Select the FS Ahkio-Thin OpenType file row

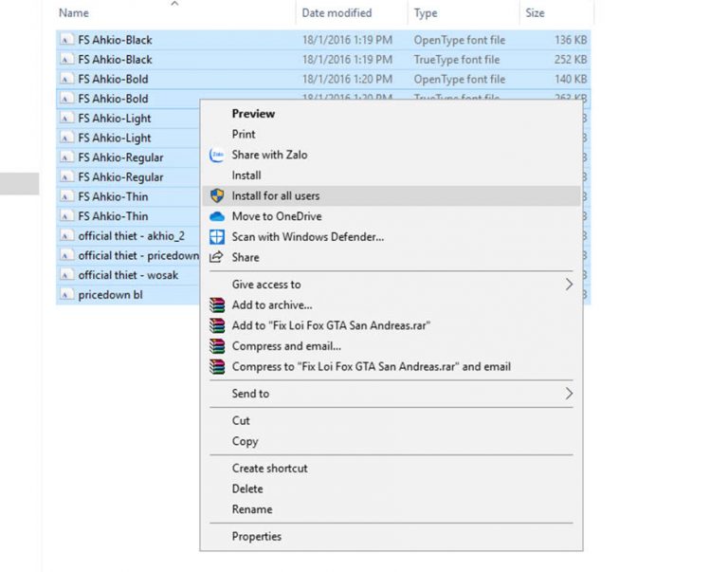pos(114,196)
